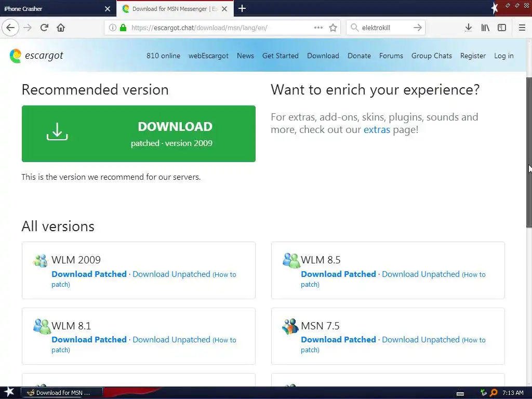
Task: Open the News nav item
Action: 245,56
